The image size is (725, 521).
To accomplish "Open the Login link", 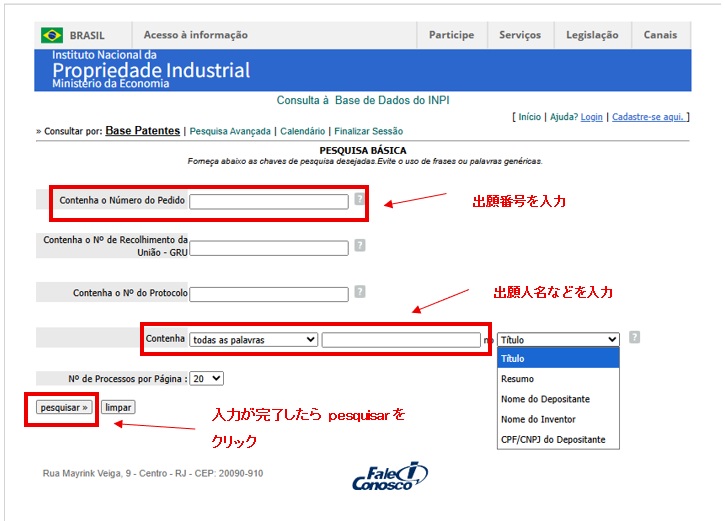I will point(591,117).
